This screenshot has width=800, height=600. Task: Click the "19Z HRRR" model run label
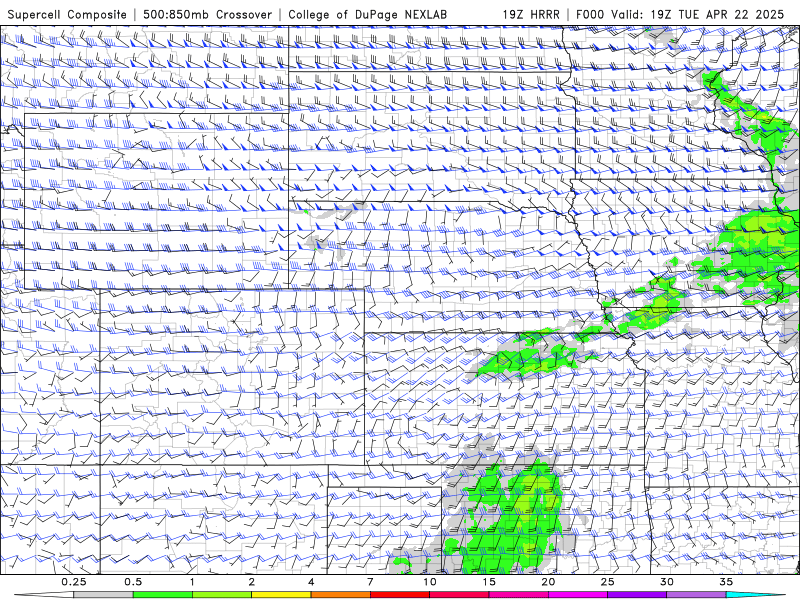pos(531,14)
